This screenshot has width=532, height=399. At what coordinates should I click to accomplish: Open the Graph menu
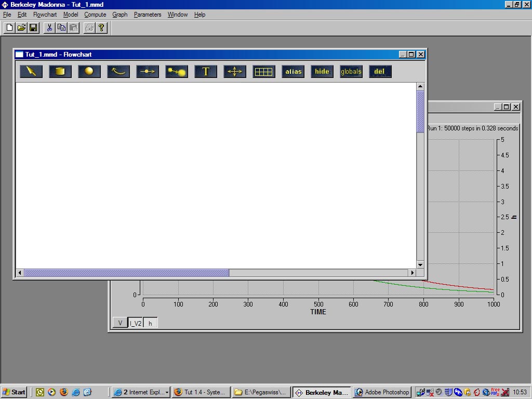120,15
